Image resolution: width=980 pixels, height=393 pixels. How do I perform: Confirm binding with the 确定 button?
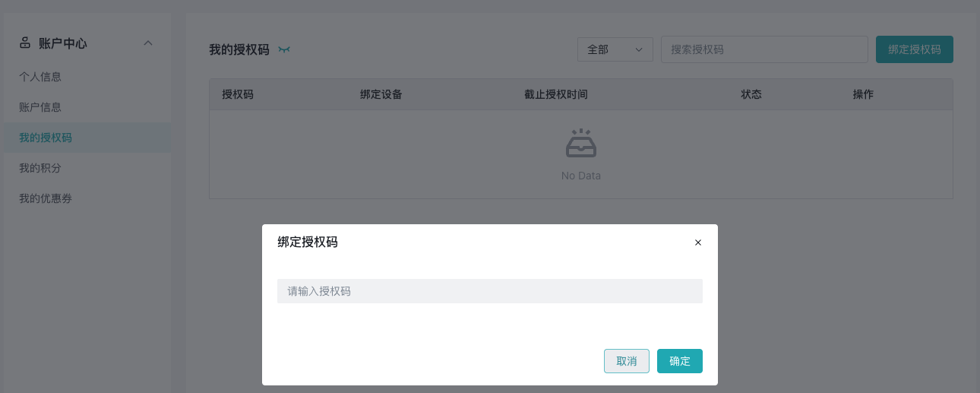pyautogui.click(x=680, y=361)
